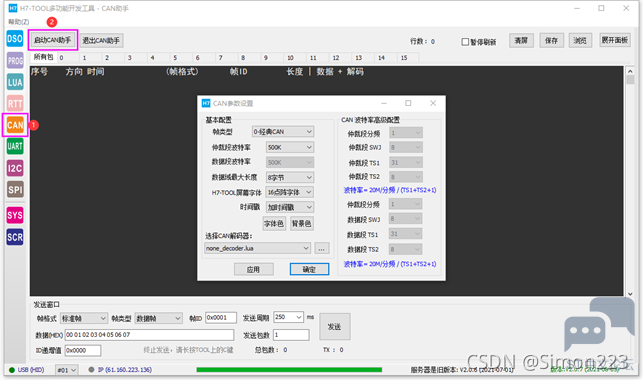Click the 发送包数 input field
Screen dimensions: 643x380
[291, 335]
